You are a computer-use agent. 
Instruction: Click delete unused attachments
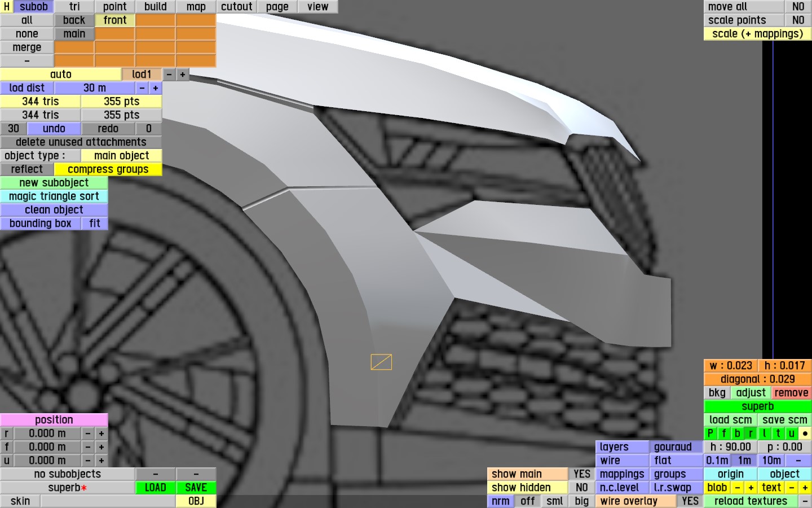click(x=81, y=142)
